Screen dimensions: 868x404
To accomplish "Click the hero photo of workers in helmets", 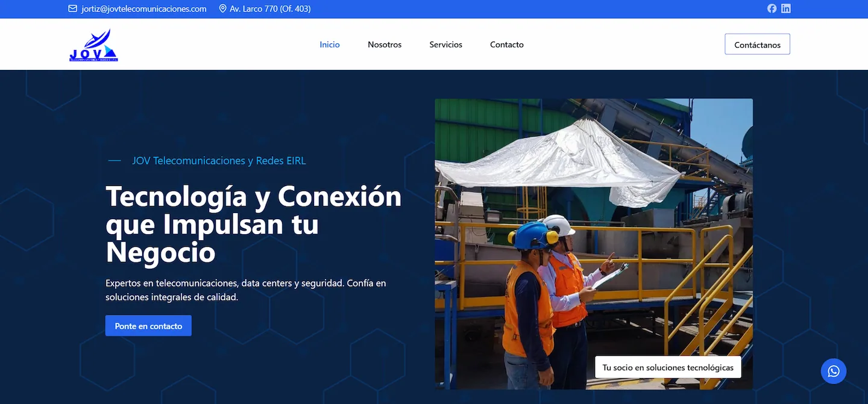I will point(594,244).
